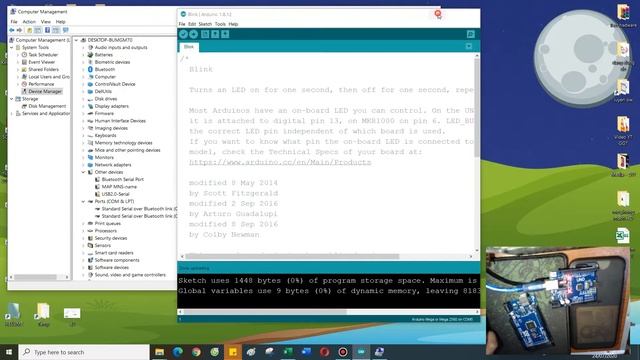Image resolution: width=640 pixels, height=360 pixels.
Task: Open Computer Management View menu
Action: pos(46,22)
